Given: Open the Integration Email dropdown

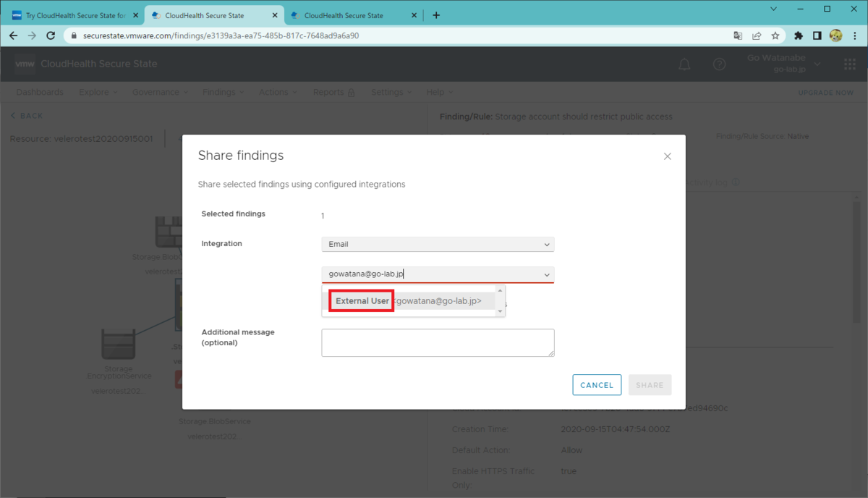Looking at the screenshot, I should pyautogui.click(x=438, y=245).
